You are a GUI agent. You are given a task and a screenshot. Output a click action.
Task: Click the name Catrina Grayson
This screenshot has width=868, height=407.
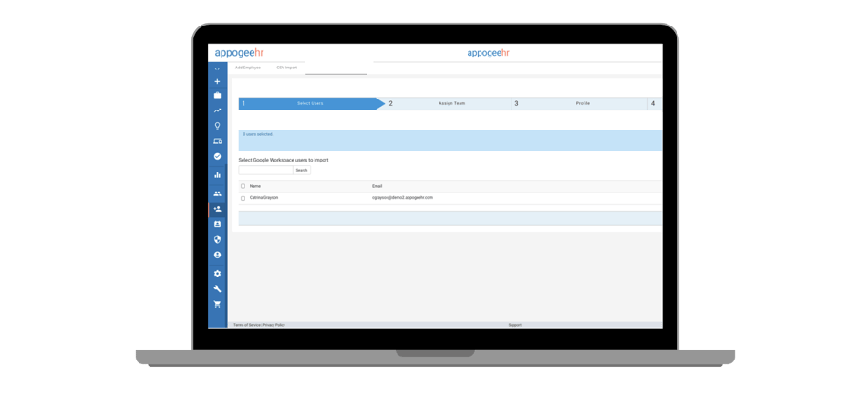tap(264, 198)
